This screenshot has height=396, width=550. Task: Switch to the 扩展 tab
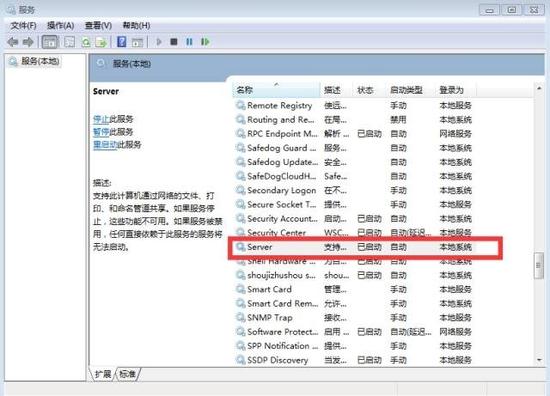[103, 374]
